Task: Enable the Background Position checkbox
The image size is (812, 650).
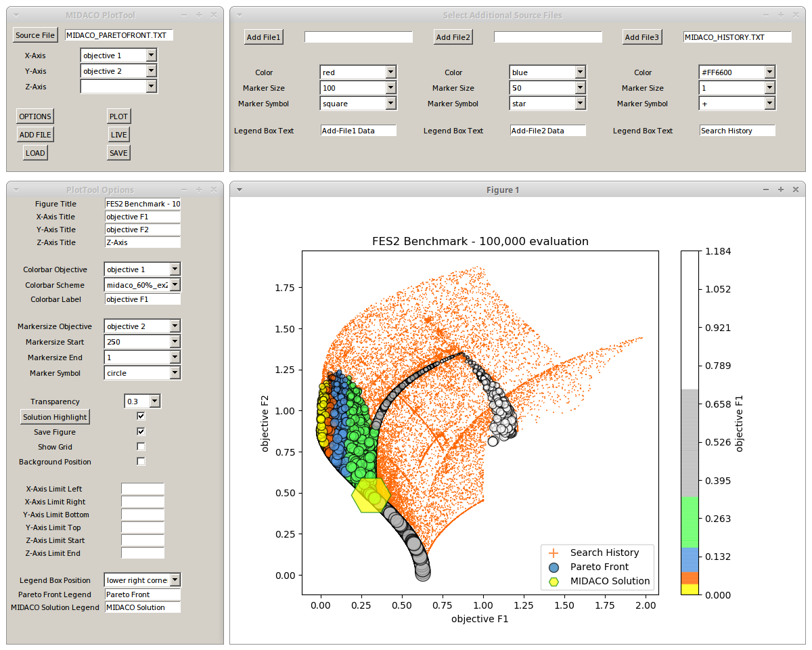Action: (141, 461)
